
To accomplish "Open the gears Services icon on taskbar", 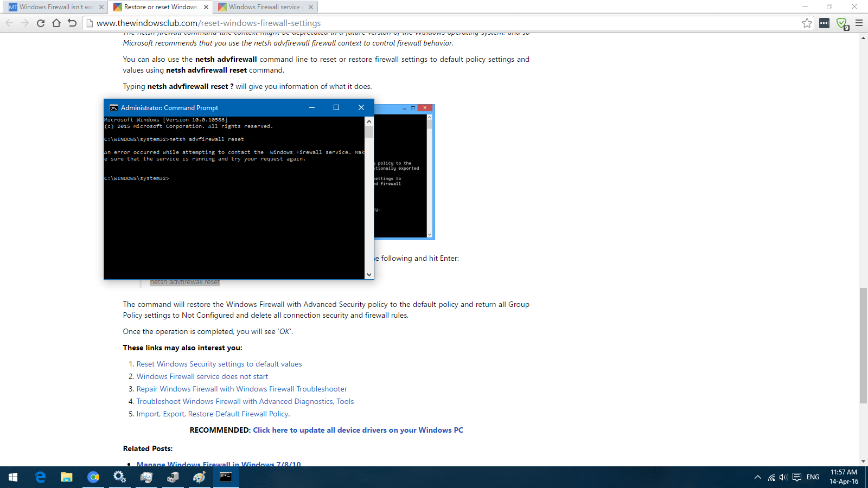I will 119,477.
